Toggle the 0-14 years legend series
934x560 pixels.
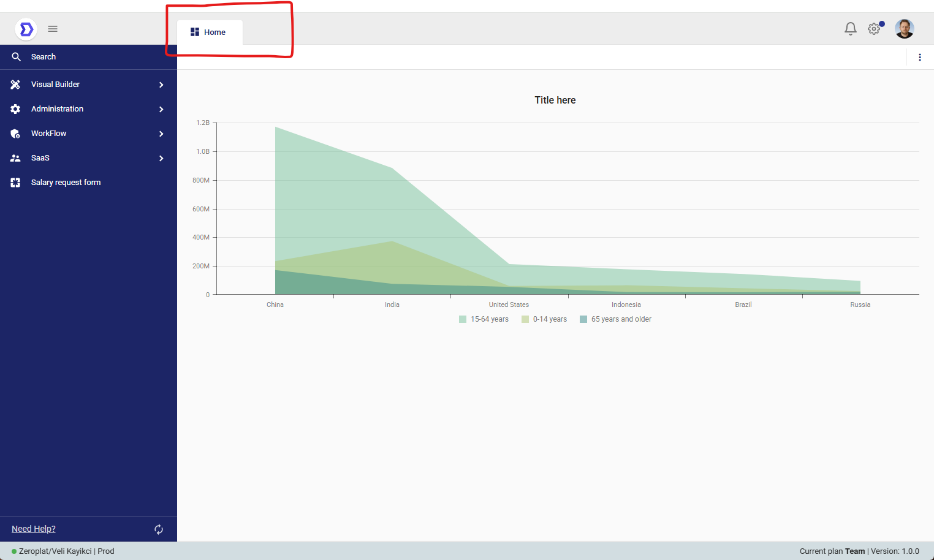point(544,319)
